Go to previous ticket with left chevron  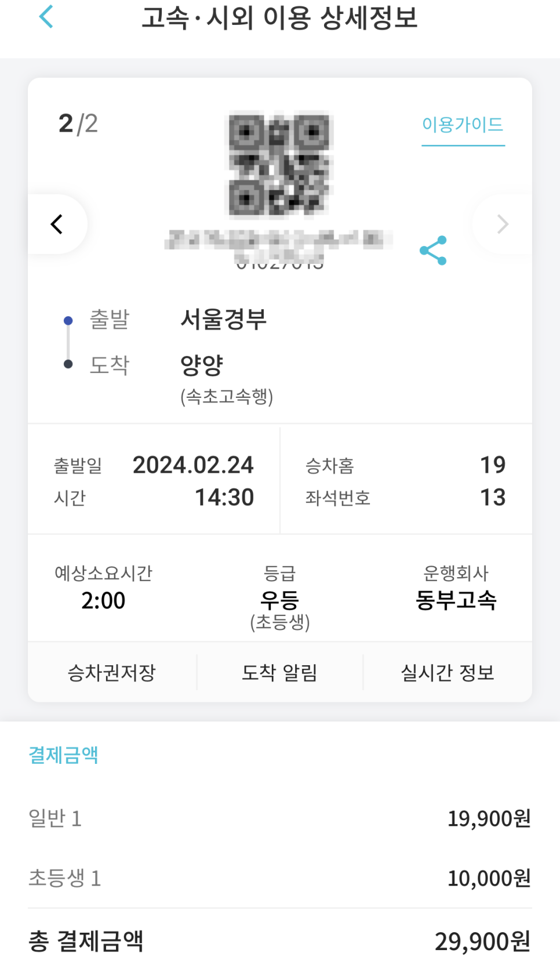coord(57,224)
